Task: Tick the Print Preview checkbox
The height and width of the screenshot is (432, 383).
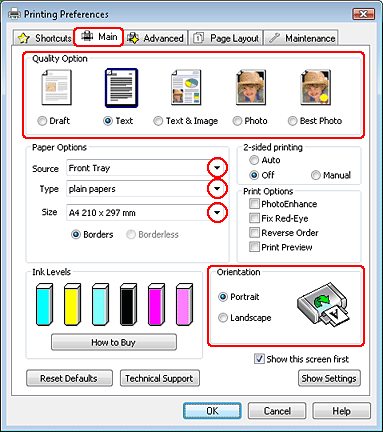Action: [x=254, y=247]
